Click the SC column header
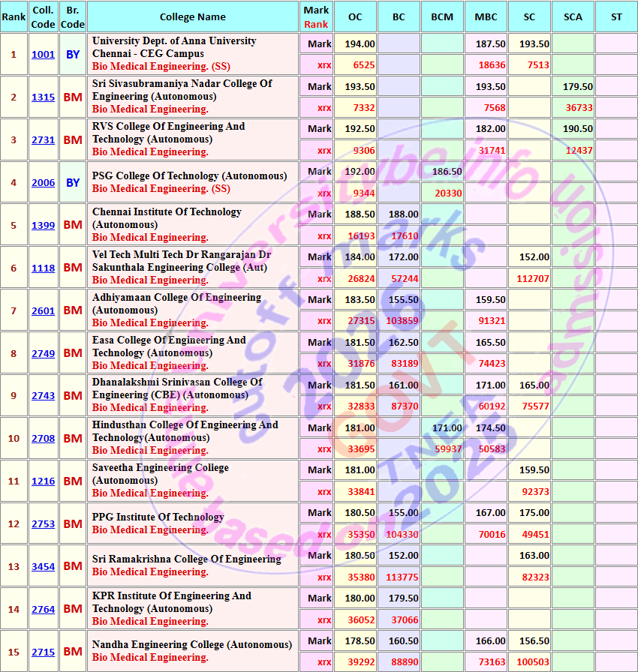The width and height of the screenshot is (638, 672). point(529,16)
